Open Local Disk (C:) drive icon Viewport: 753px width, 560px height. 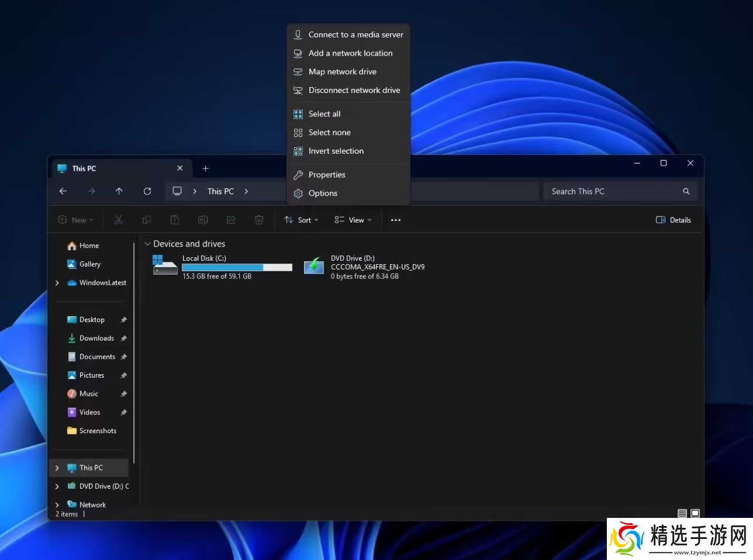point(165,267)
